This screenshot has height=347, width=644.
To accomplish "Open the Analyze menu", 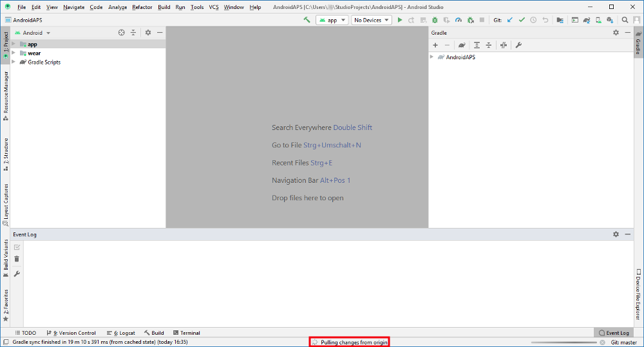I will click(117, 7).
